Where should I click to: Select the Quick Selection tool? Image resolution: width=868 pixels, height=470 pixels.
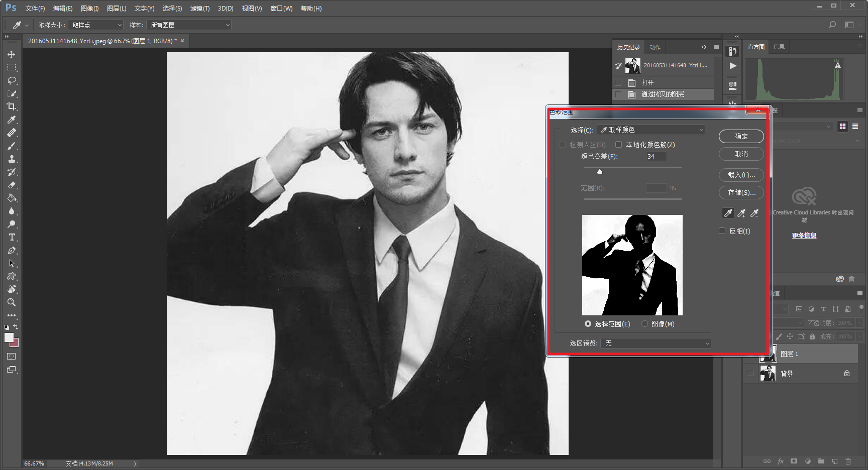[x=11, y=93]
